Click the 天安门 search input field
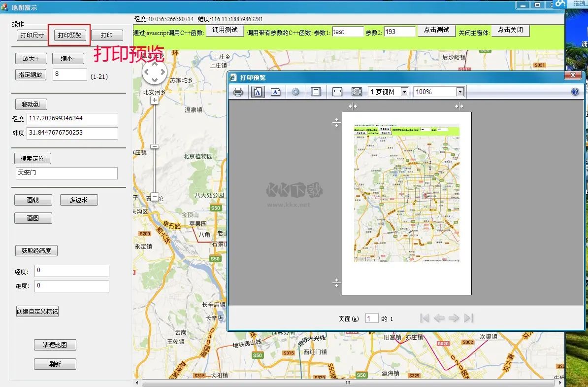Image resolution: width=588 pixels, height=387 pixels. coord(66,173)
